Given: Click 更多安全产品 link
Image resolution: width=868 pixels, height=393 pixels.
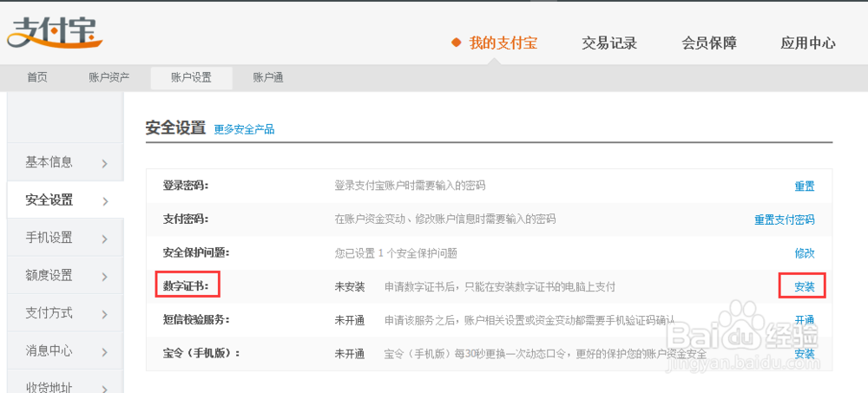Looking at the screenshot, I should (244, 130).
